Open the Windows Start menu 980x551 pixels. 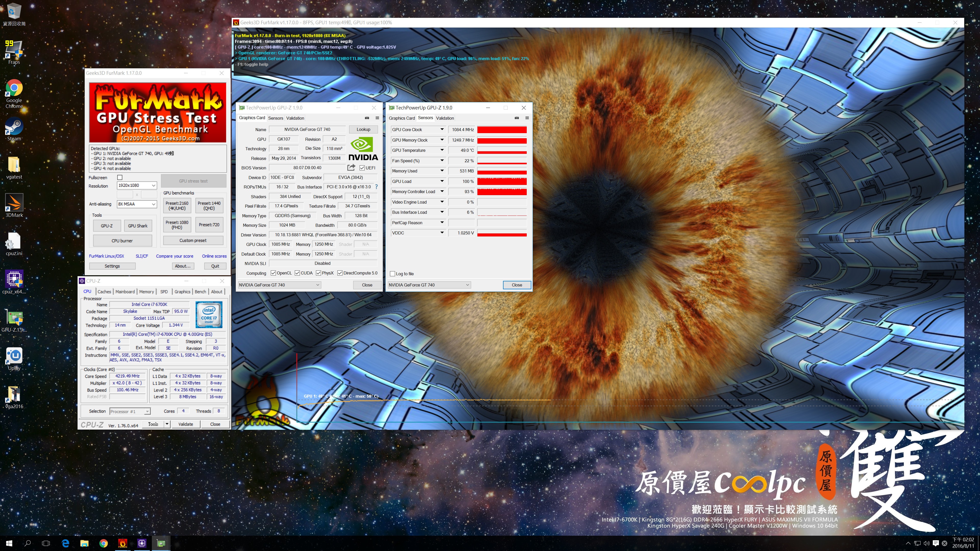(x=9, y=543)
